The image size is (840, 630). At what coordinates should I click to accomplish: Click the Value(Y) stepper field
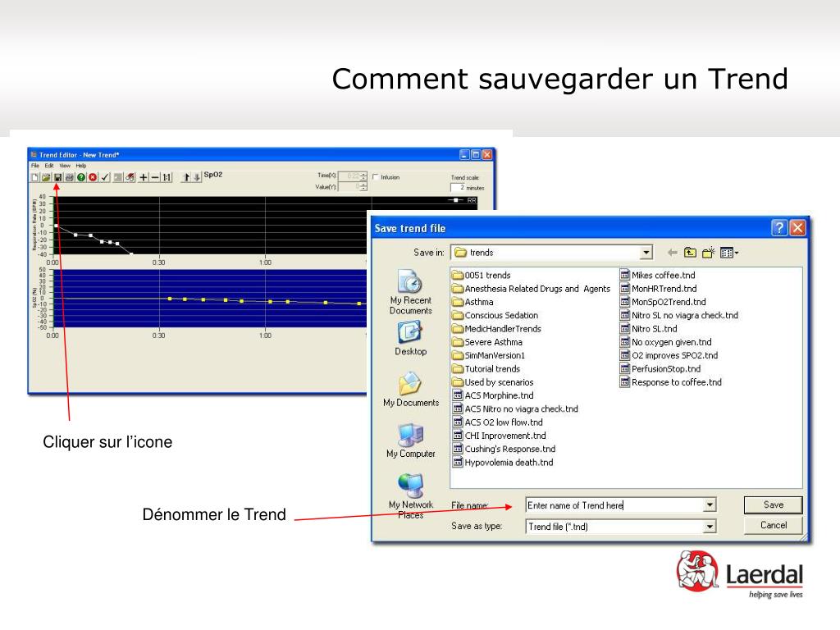353,186
